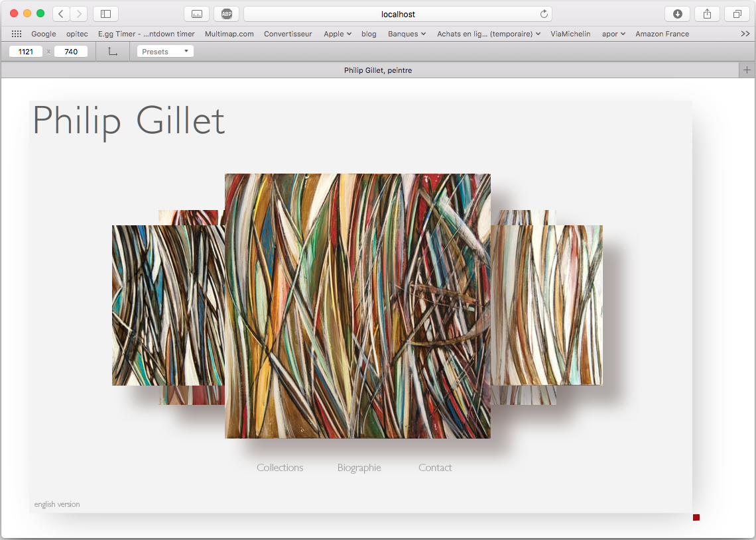
Task: Click the small red square at bottom right
Action: click(696, 517)
